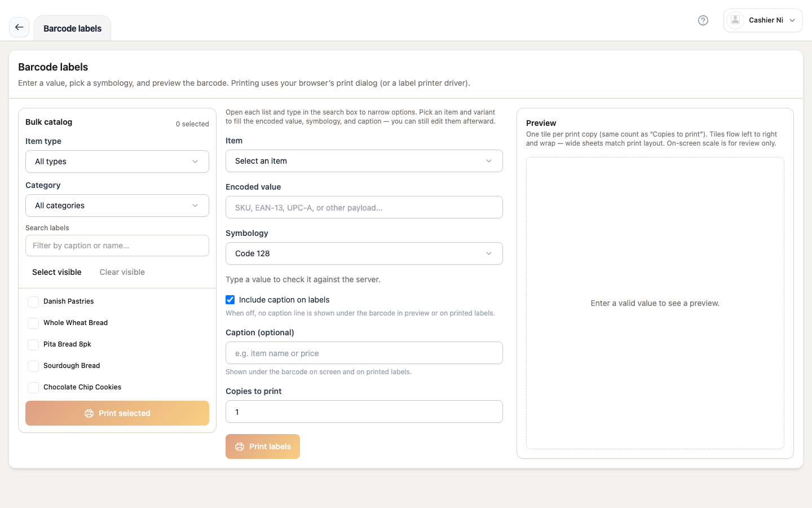Toggle Include caption on labels
The width and height of the screenshot is (812, 508).
click(230, 300)
